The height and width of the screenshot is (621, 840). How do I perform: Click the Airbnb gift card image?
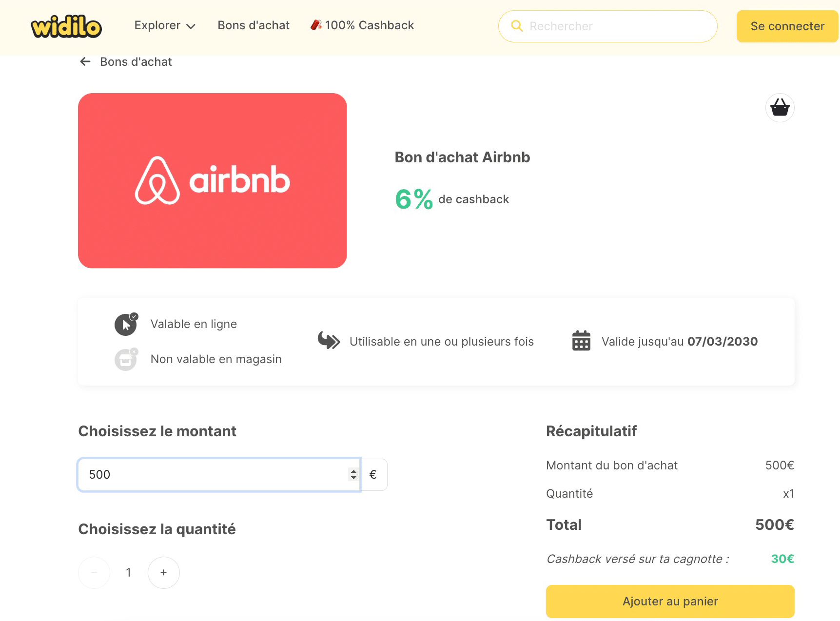pyautogui.click(x=212, y=180)
